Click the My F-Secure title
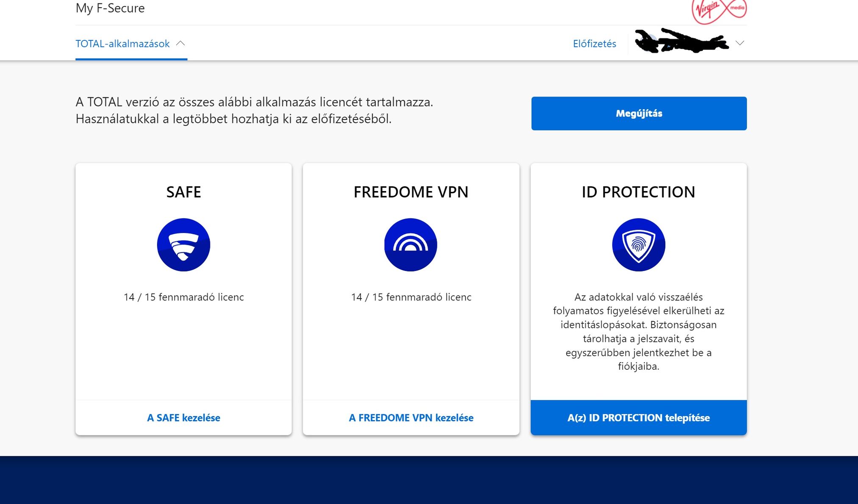Viewport: 858px width, 504px height. (110, 8)
